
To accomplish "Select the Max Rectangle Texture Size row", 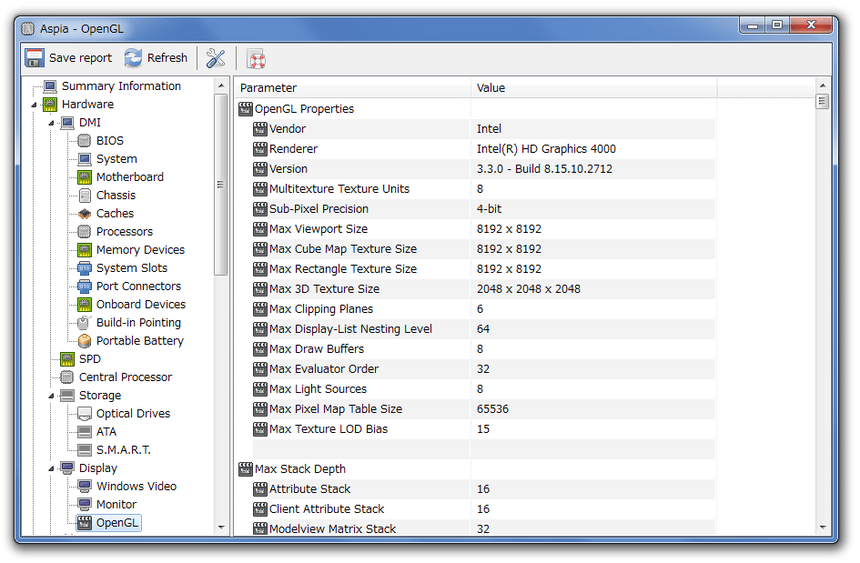I will pos(483,269).
